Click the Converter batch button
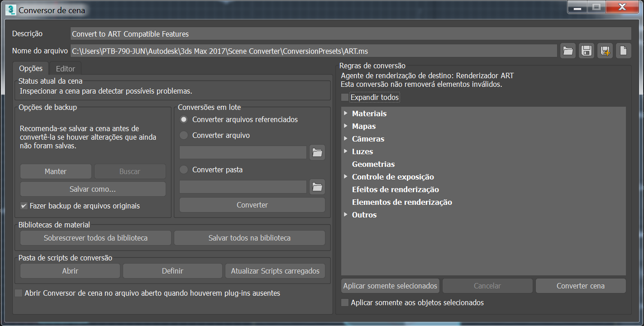This screenshot has width=644, height=326. coord(252,205)
